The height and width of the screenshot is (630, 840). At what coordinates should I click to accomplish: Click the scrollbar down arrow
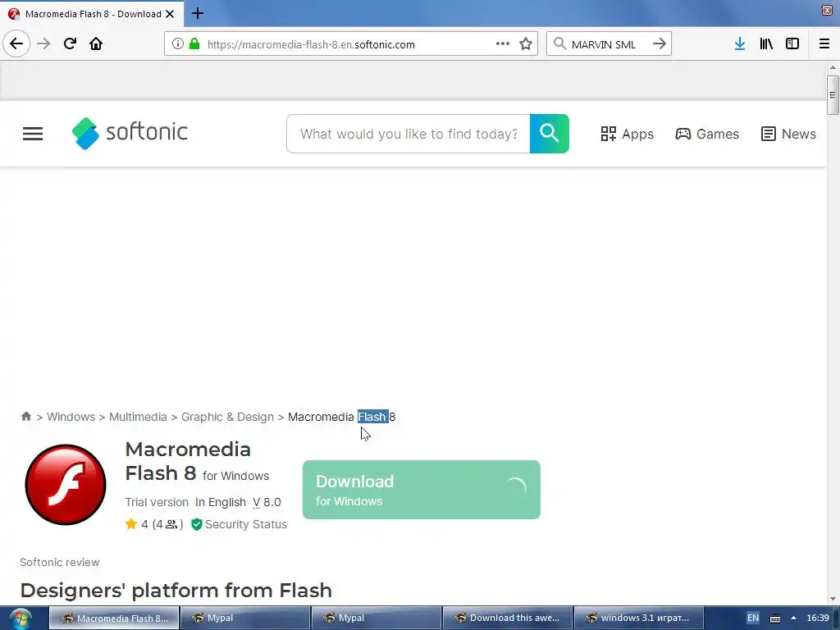[x=833, y=599]
